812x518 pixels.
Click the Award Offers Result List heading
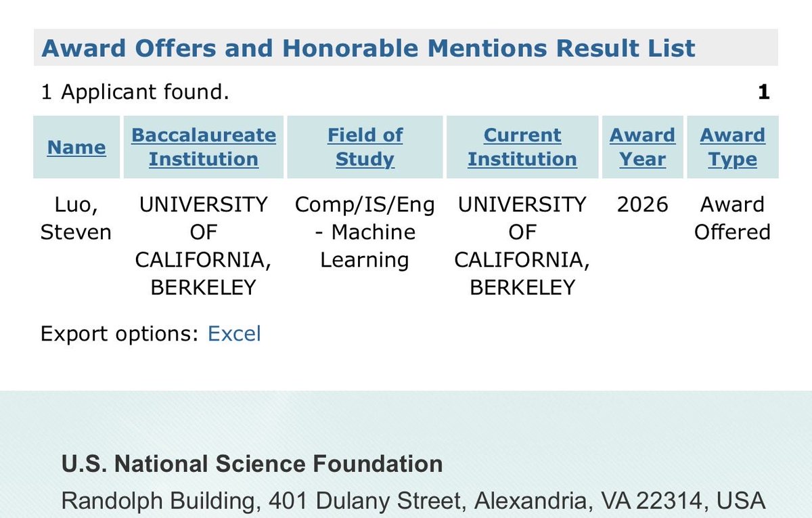[368, 48]
